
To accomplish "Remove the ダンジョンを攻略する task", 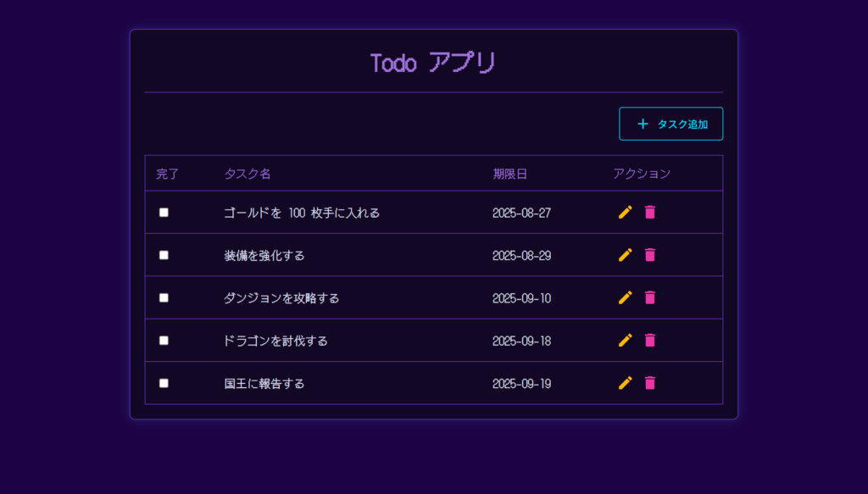I will pyautogui.click(x=650, y=297).
